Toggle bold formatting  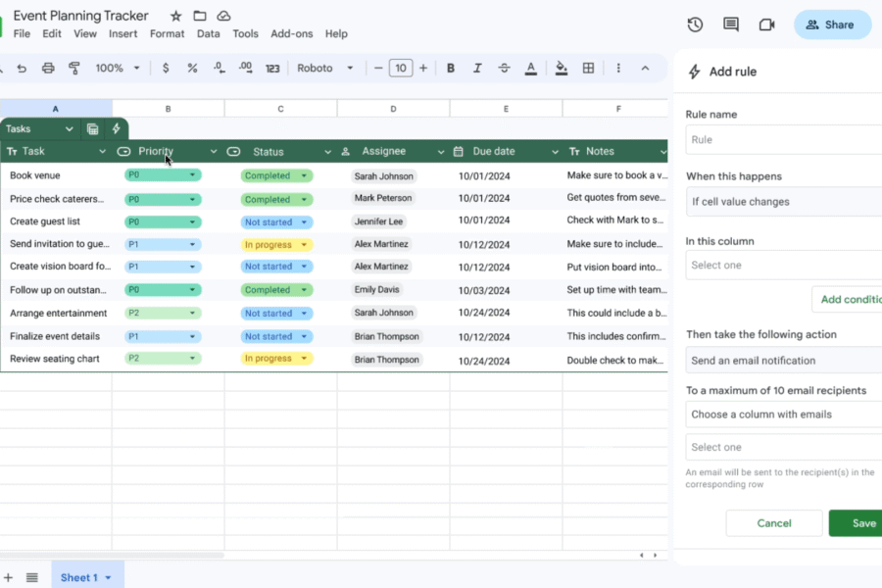[451, 68]
